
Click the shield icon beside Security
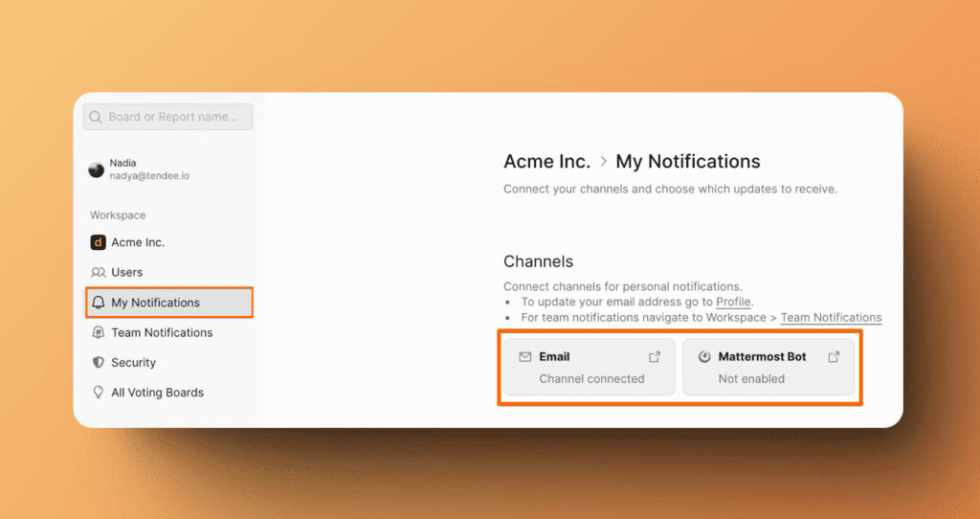click(x=98, y=363)
